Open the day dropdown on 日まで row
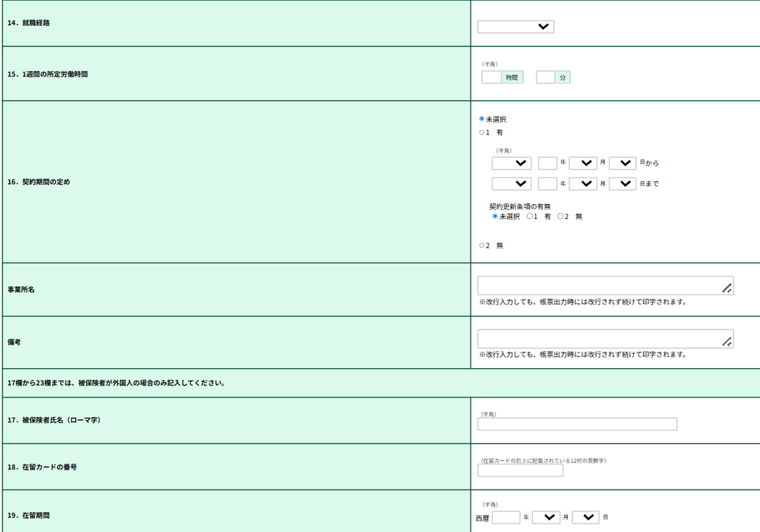The width and height of the screenshot is (760, 532). (623, 183)
